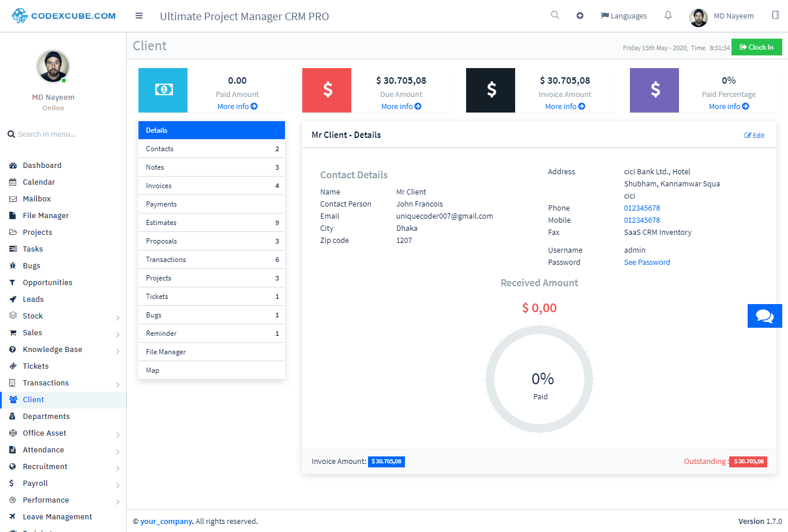Image resolution: width=788 pixels, height=532 pixels.
Task: Open the Invoices tab
Action: click(212, 186)
